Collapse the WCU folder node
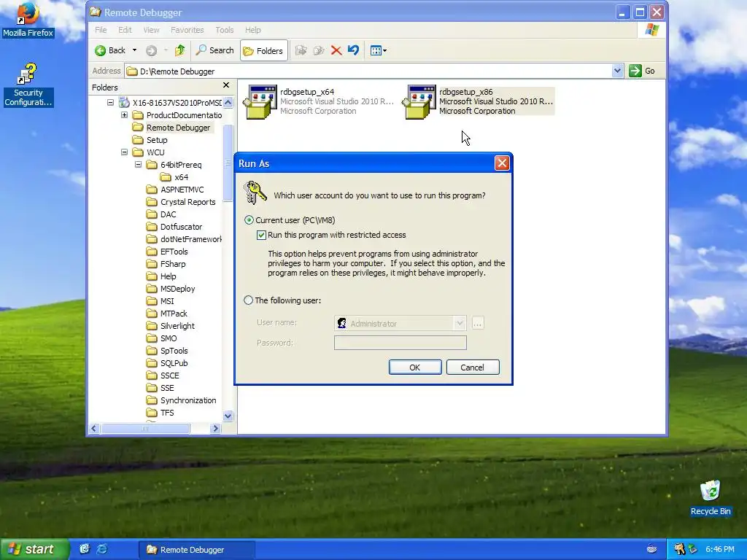 (124, 152)
